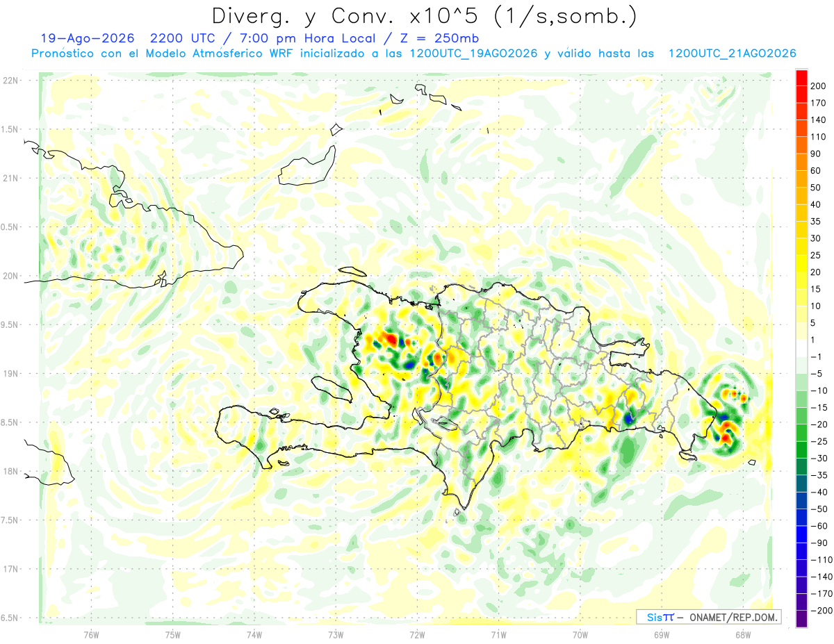Viewport: 834px width, 644px height.
Task: Click the legend value '60'
Action: tap(816, 171)
